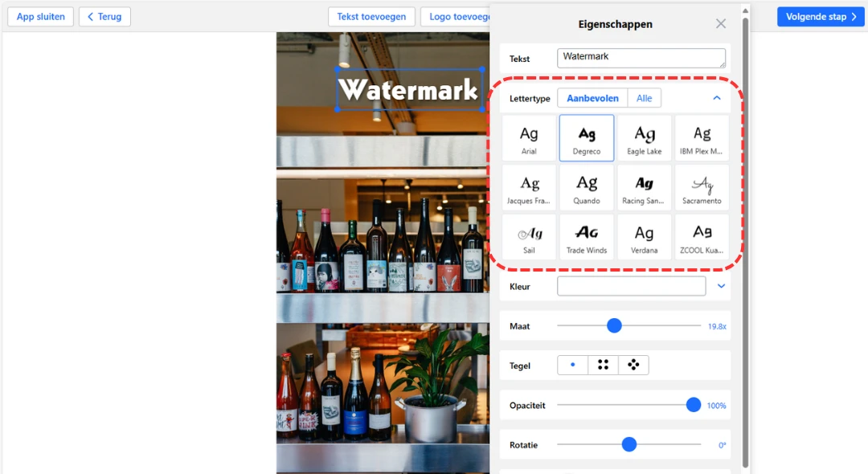The width and height of the screenshot is (868, 474).
Task: Choose the Eagle Lake font tile
Action: tap(644, 138)
